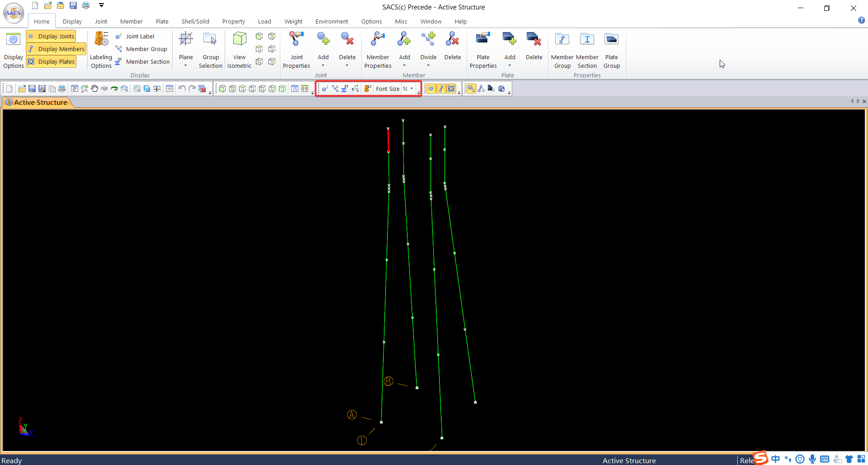Toggle plate display button in small toolbar
The width and height of the screenshot is (868, 465).
pyautogui.click(x=451, y=89)
